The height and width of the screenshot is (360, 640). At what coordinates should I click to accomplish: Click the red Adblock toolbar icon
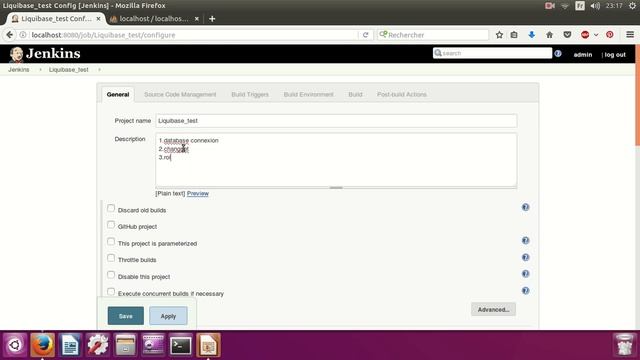pos(585,35)
